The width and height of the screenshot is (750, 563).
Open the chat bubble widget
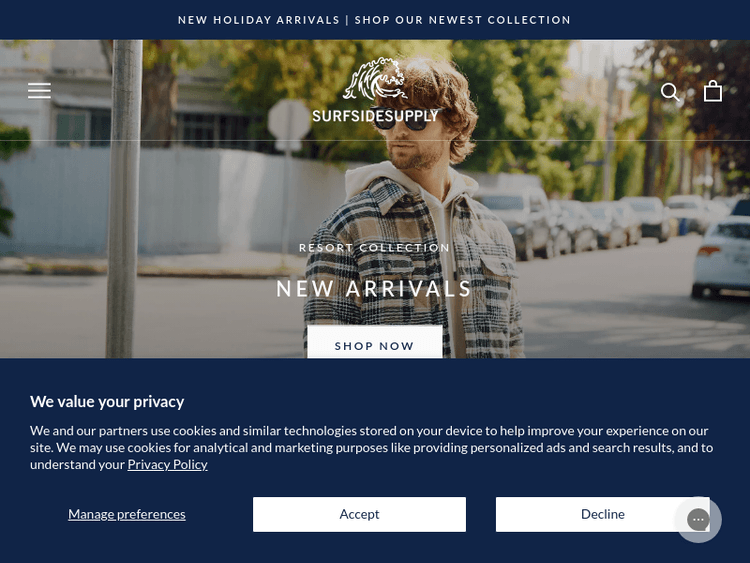pyautogui.click(x=698, y=519)
